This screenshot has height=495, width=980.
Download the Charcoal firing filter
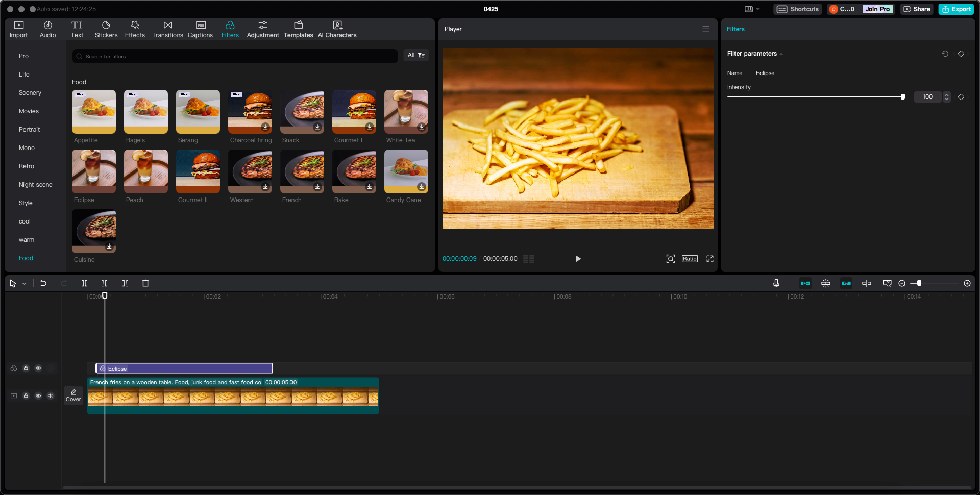coord(265,127)
